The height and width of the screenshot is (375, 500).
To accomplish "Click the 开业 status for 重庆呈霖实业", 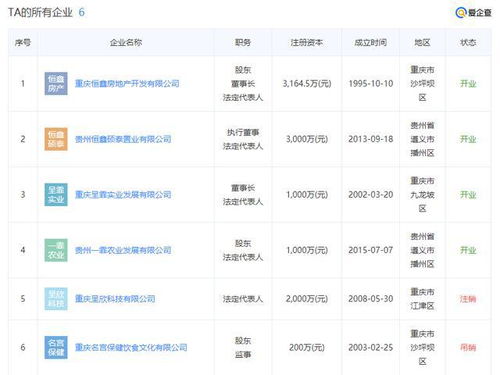I will [468, 195].
